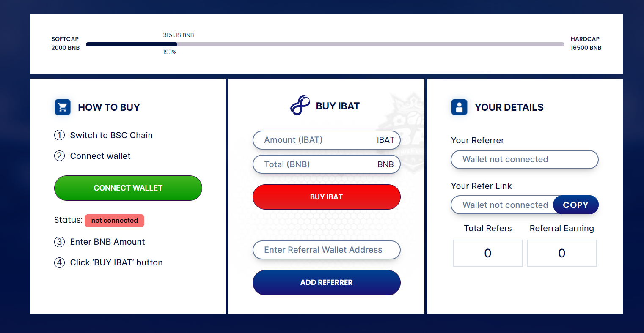Click the shopping cart icon beside HOW TO BUY
The image size is (644, 333).
[63, 107]
